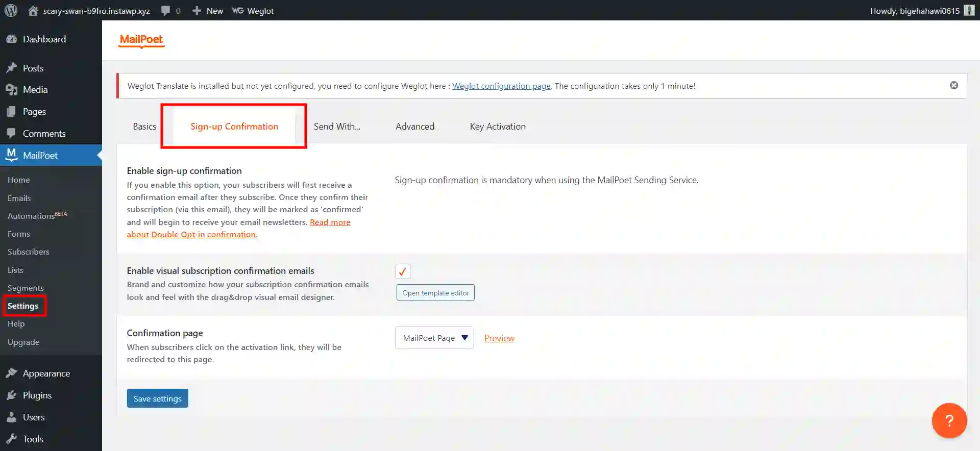Open the Key Activation tab
The width and height of the screenshot is (980, 451).
click(498, 127)
